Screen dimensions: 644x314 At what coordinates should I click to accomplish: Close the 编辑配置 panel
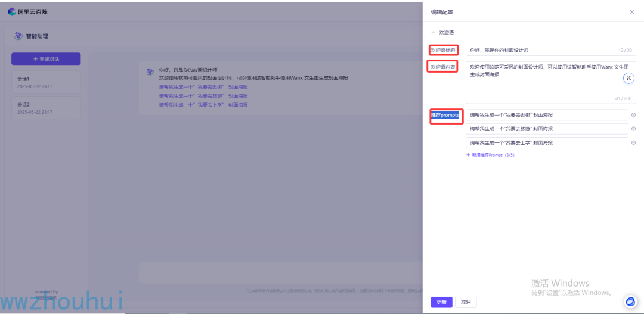[631, 12]
